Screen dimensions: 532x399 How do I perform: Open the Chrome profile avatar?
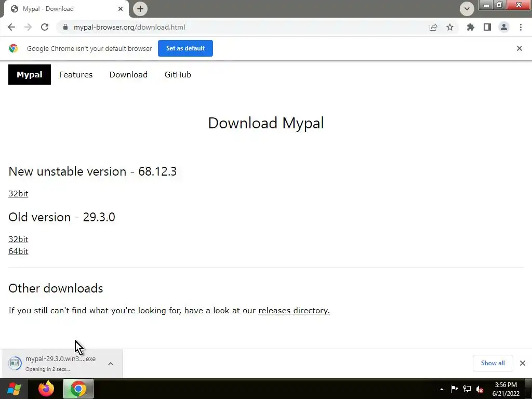[504, 27]
